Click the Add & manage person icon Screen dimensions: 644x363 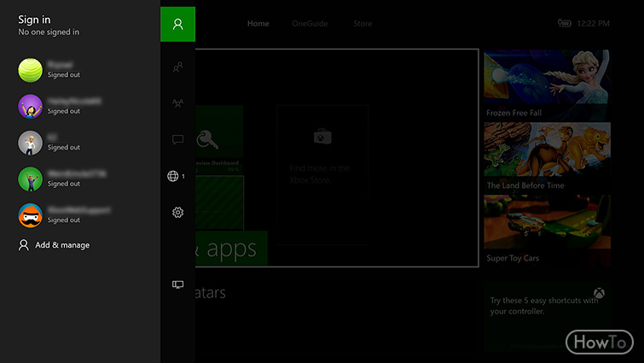point(24,245)
